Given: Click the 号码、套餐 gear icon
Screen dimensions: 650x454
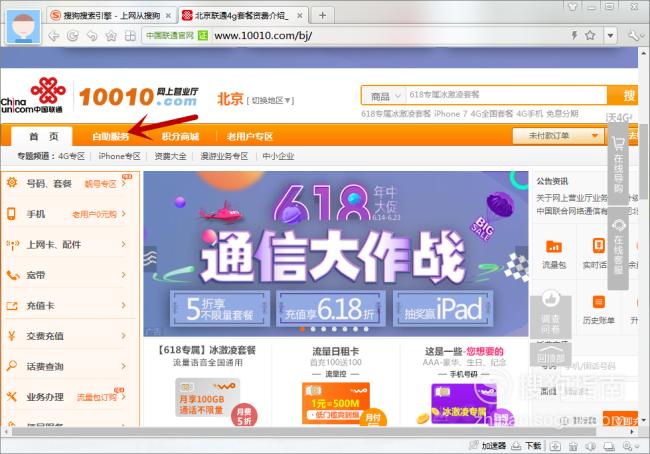Looking at the screenshot, I should pyautogui.click(x=12, y=182).
